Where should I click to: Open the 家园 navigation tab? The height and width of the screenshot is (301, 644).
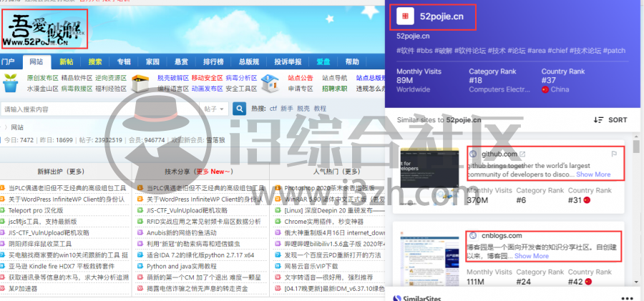pos(152,62)
